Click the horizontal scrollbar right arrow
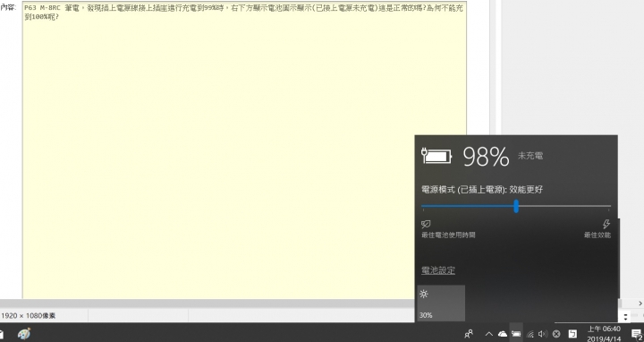644x342 pixels. [x=640, y=304]
